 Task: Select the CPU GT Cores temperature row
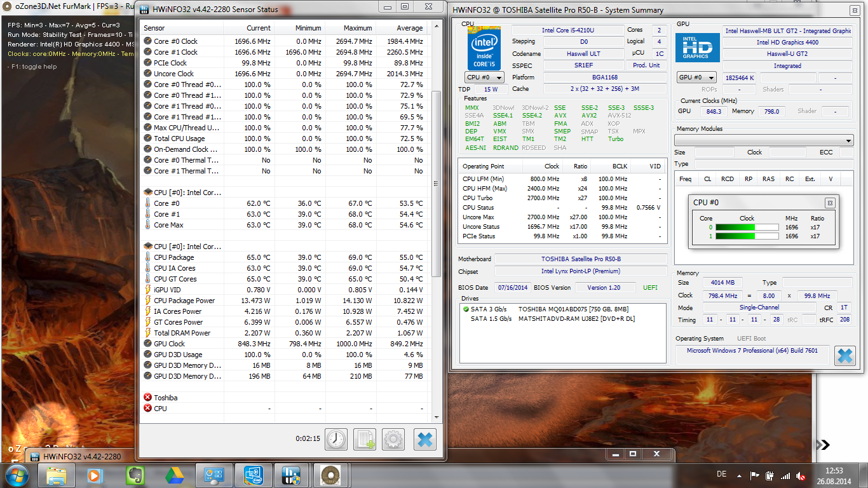(283, 279)
